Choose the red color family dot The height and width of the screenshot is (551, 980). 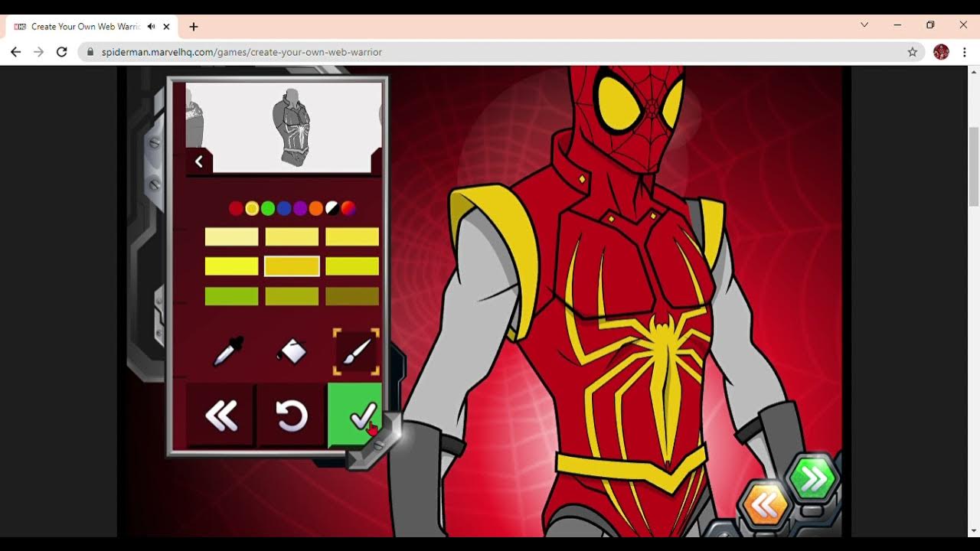236,208
